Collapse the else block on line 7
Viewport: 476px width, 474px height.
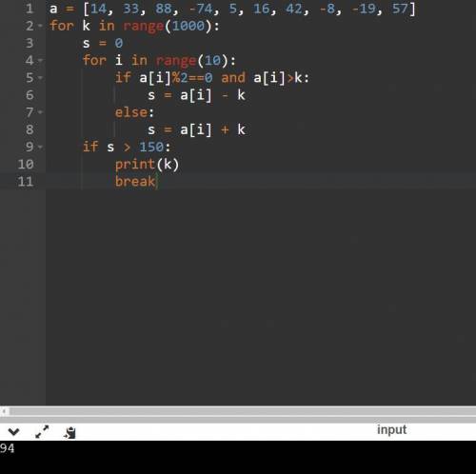coord(40,112)
